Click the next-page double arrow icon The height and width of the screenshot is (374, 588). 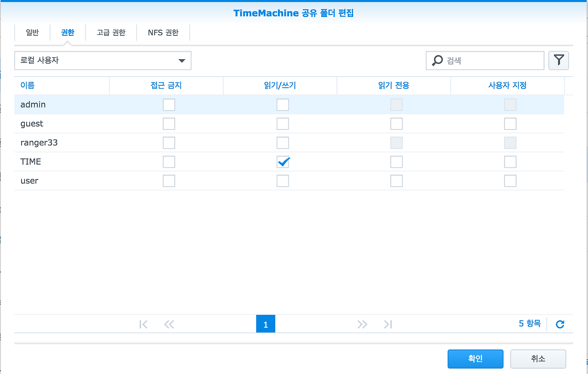(x=362, y=324)
